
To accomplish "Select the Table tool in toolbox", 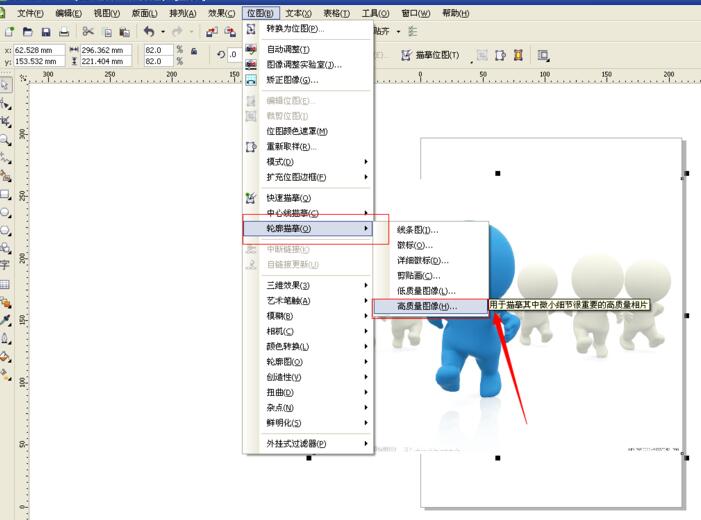I will point(5,284).
